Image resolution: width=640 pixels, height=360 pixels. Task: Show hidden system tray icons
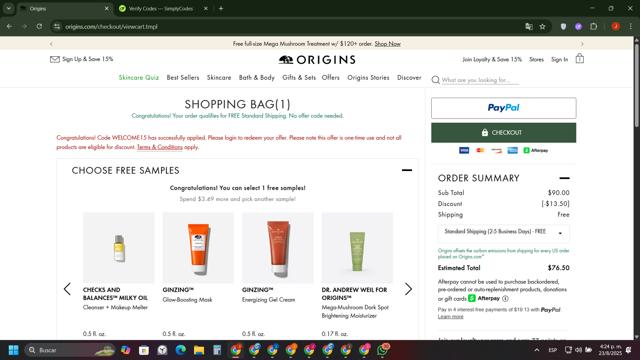pyautogui.click(x=536, y=350)
